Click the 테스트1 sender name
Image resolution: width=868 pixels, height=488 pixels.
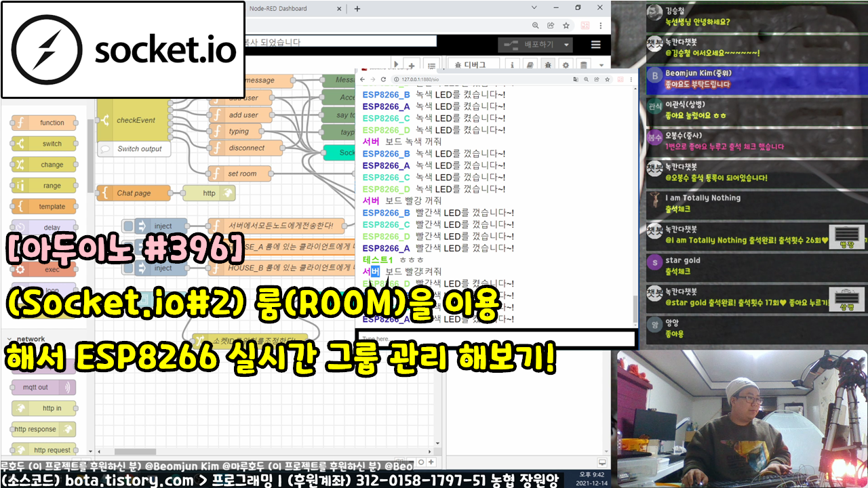coord(378,260)
